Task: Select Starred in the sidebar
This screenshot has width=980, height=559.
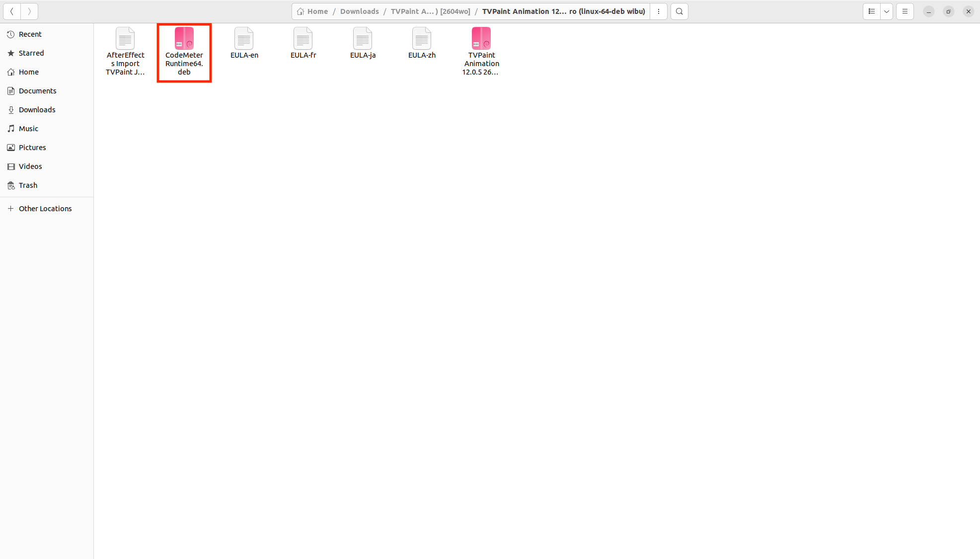Action: tap(31, 53)
